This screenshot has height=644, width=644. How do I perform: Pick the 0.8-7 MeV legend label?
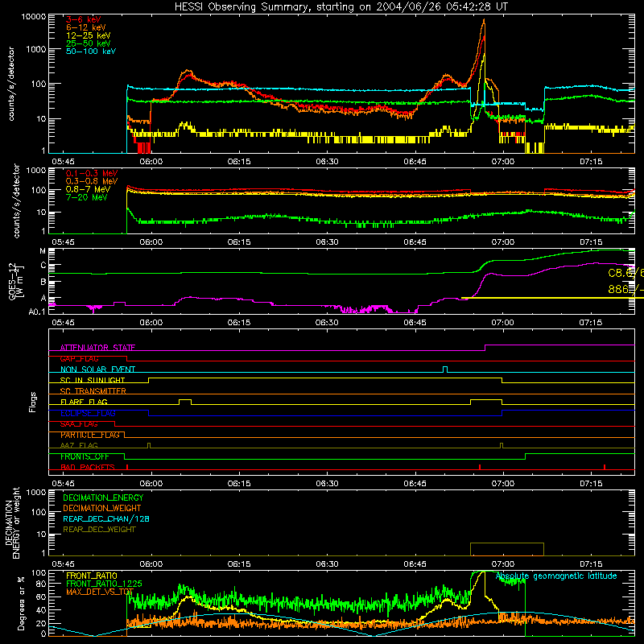(88, 189)
